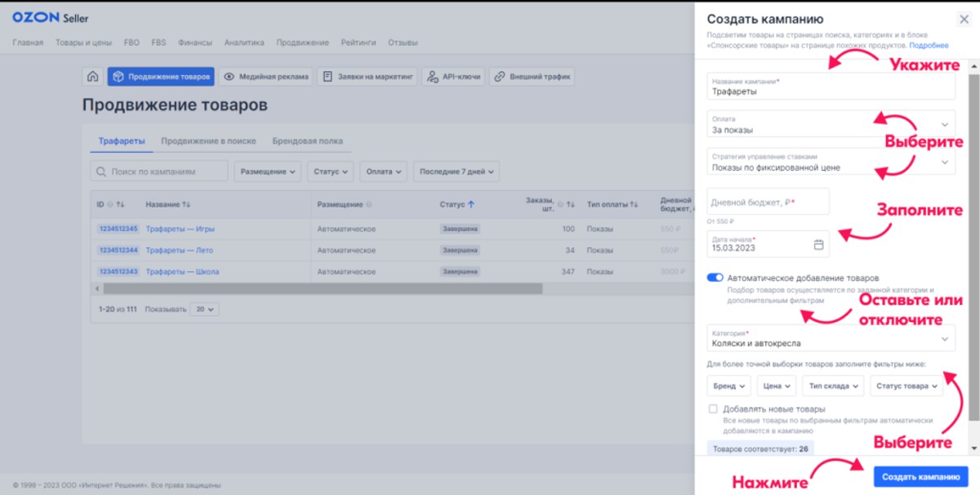Image resolution: width=980 pixels, height=495 pixels.
Task: Sort by Заказы, шт. column arrows
Action: coord(571,204)
